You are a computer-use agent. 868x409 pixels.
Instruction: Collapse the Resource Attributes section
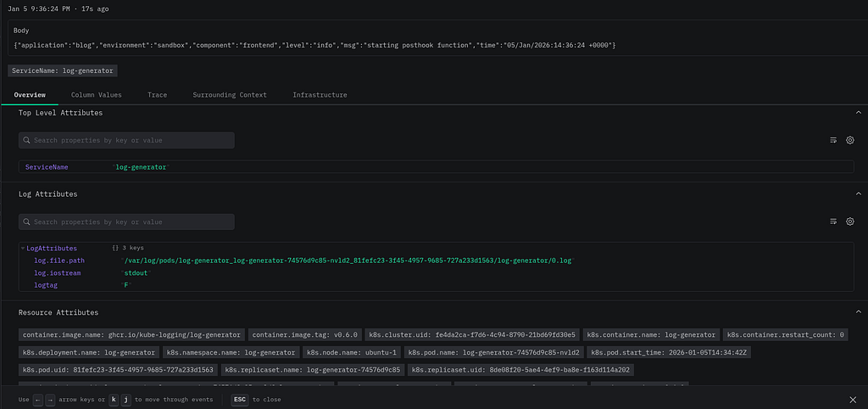click(858, 312)
